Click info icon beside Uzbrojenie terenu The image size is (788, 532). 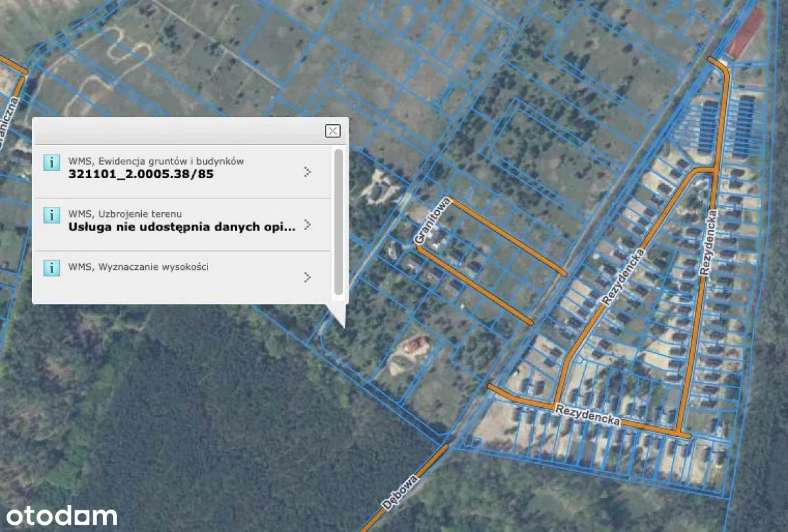[x=51, y=215]
